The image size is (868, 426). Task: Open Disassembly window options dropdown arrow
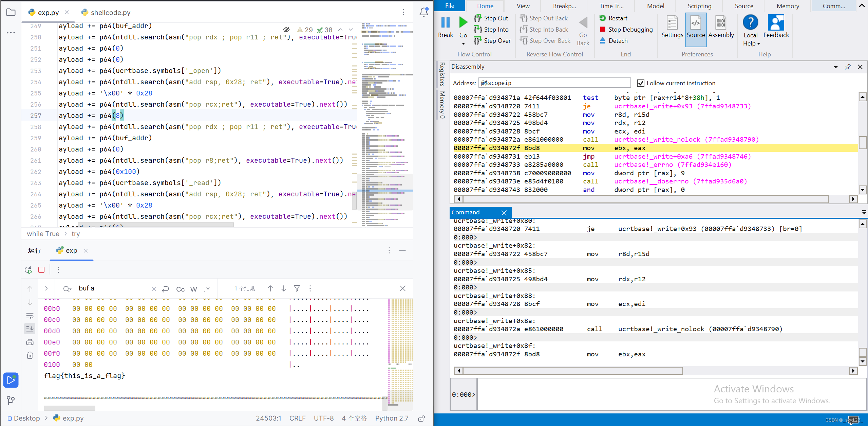[x=835, y=67]
